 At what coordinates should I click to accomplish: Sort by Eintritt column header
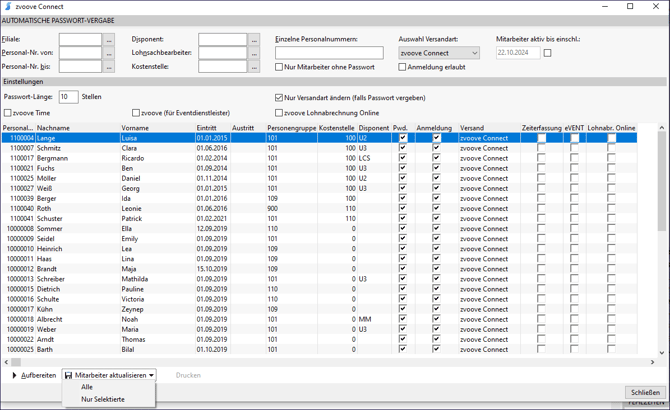(213, 128)
